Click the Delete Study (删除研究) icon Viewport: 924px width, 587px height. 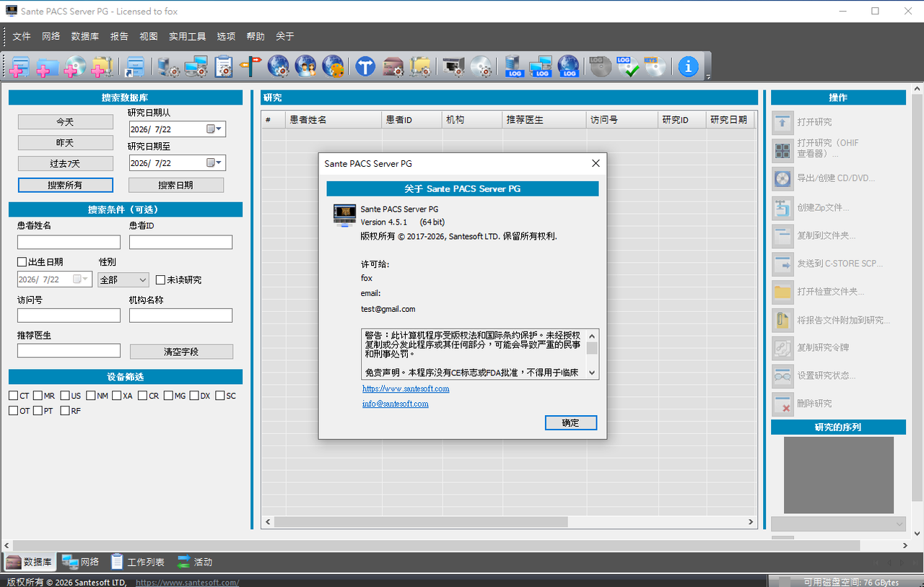[783, 404]
